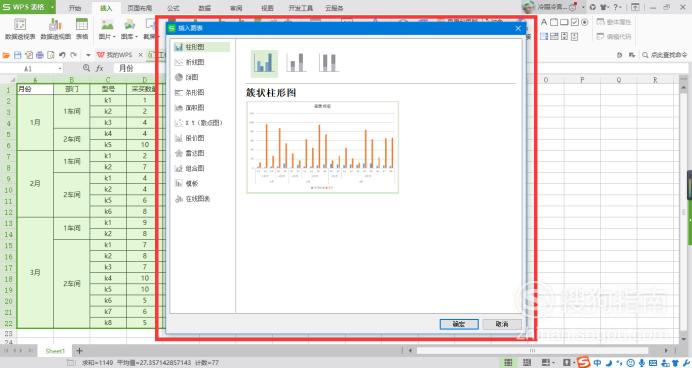692x368 pixels.
Task: Switch to page break preview view
Action: tap(527, 363)
